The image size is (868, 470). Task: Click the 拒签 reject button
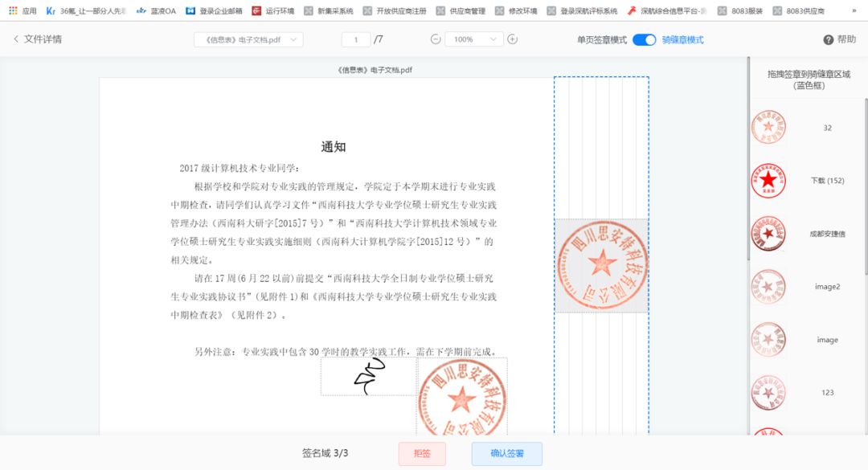pos(421,453)
